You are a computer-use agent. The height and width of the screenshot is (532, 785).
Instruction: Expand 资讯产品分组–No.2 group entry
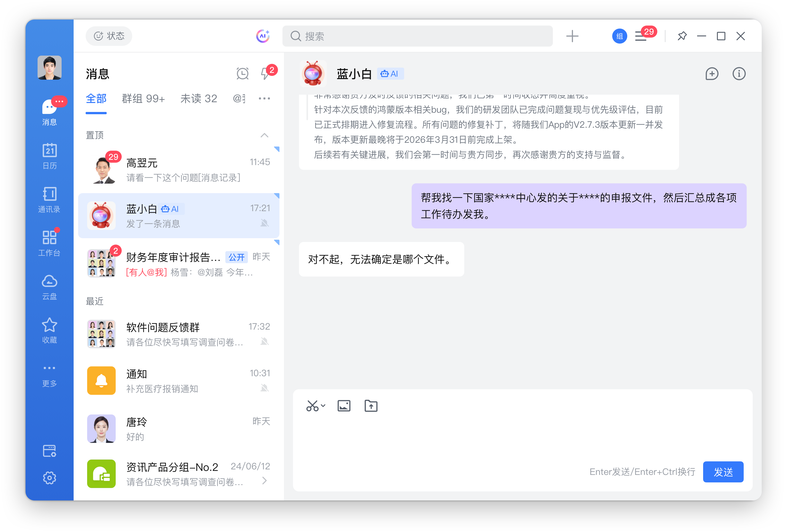[x=264, y=481]
